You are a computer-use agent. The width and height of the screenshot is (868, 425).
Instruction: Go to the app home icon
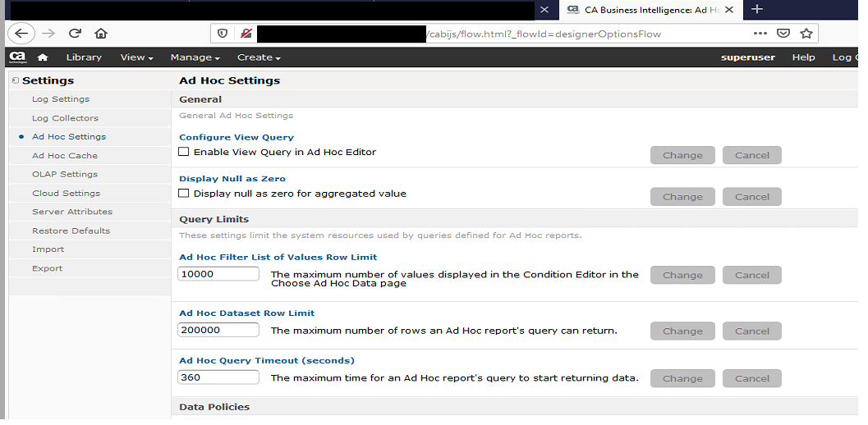click(43, 57)
